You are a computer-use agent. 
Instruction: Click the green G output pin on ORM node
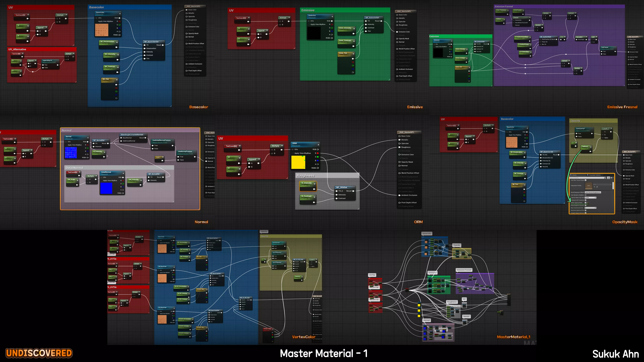(318, 157)
